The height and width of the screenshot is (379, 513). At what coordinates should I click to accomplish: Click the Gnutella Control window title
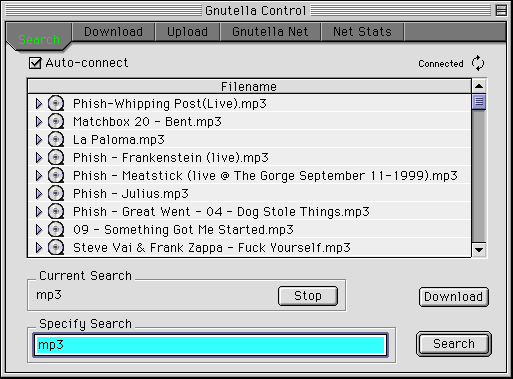point(255,11)
